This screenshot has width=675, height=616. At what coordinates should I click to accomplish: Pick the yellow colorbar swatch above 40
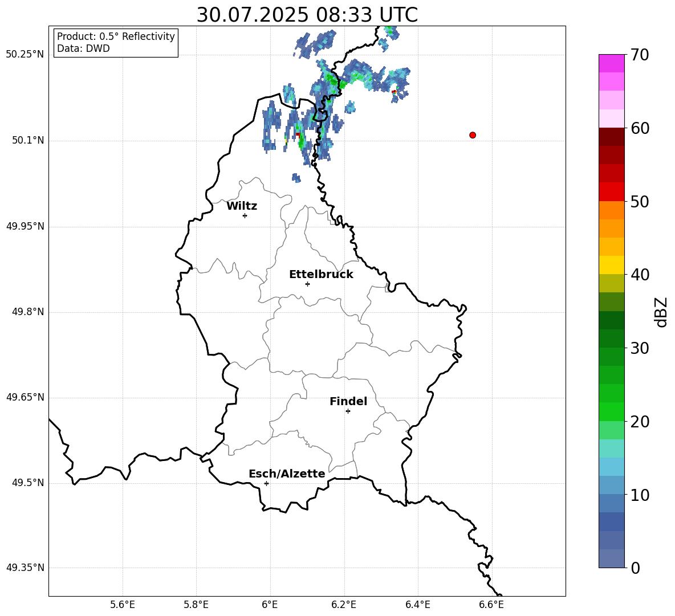tap(611, 265)
